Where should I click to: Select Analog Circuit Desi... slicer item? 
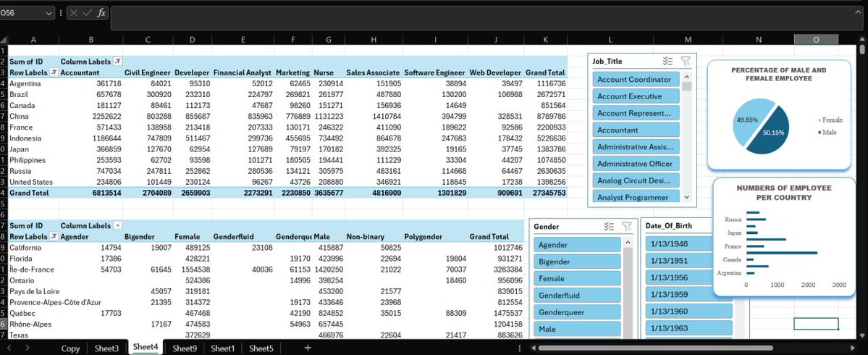pos(636,180)
